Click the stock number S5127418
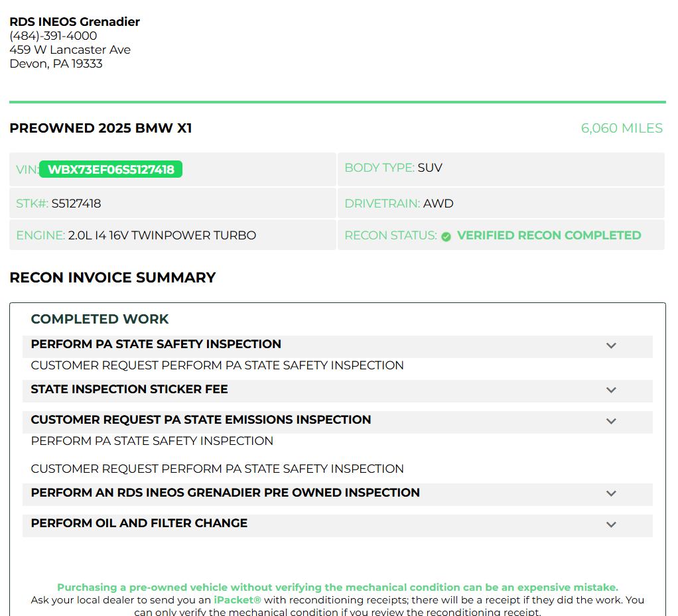This screenshot has width=678, height=616. pos(76,204)
